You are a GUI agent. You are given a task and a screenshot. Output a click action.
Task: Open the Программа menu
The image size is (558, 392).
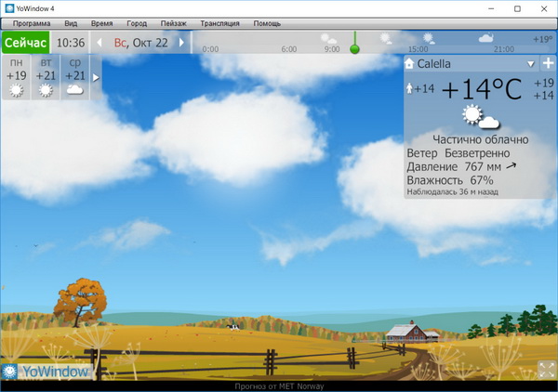[x=33, y=21]
